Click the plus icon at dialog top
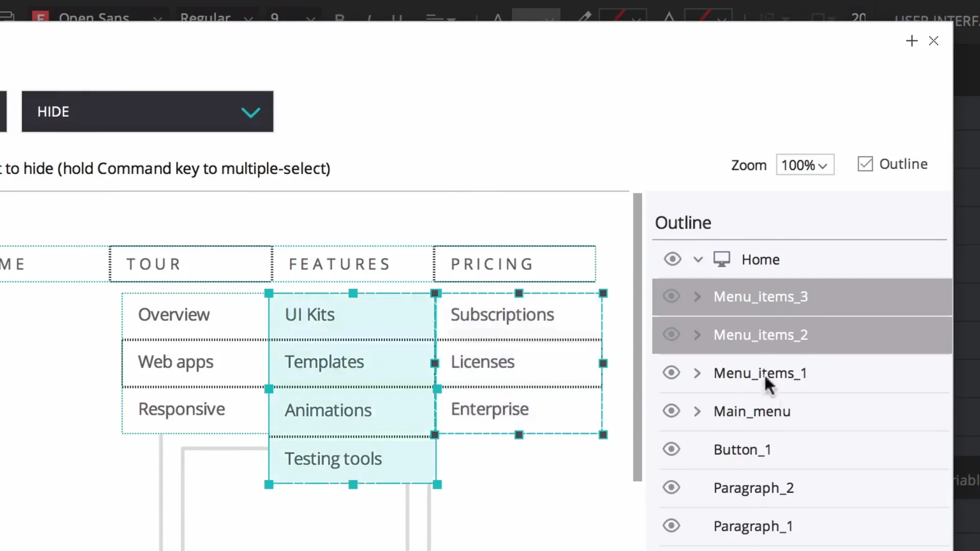 click(x=912, y=41)
